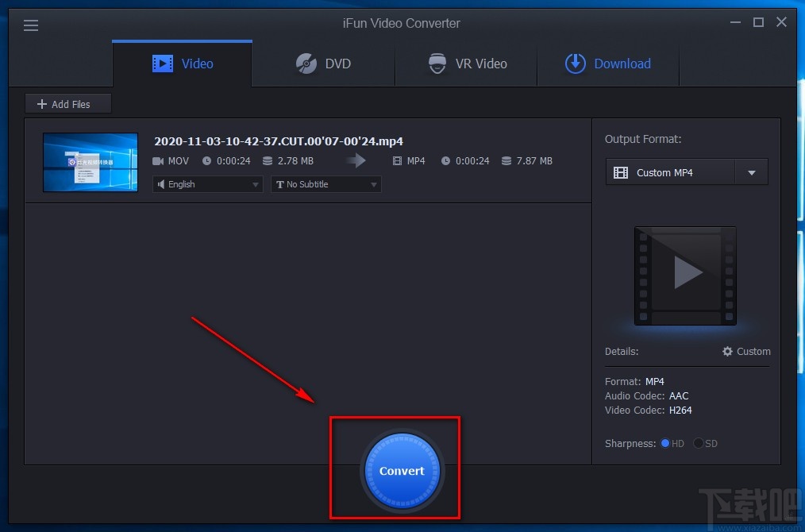Minimize the iFun Video Converter window
805x532 pixels.
(x=736, y=22)
